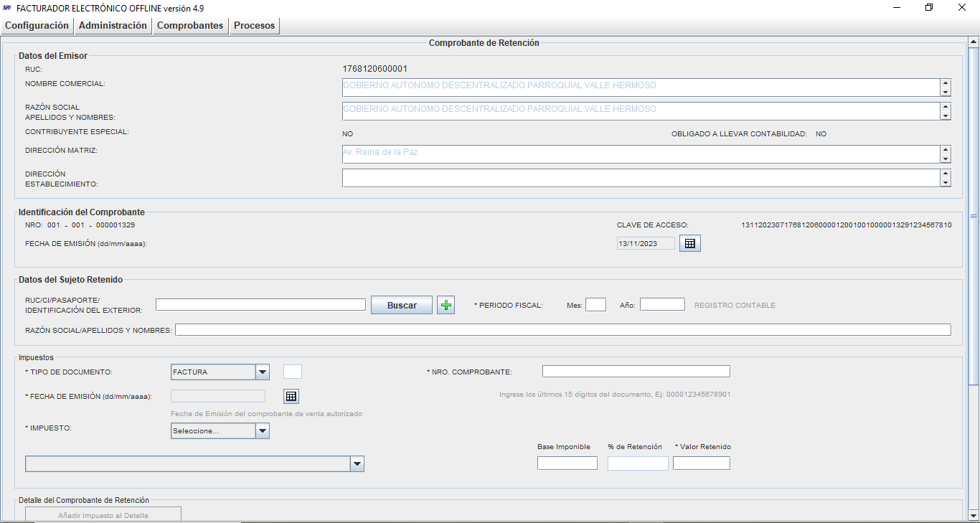Open the Administración menu
980x523 pixels.
click(113, 26)
